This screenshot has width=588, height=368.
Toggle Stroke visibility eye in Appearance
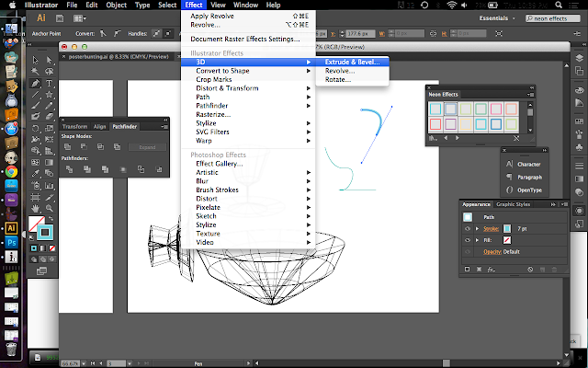click(468, 229)
